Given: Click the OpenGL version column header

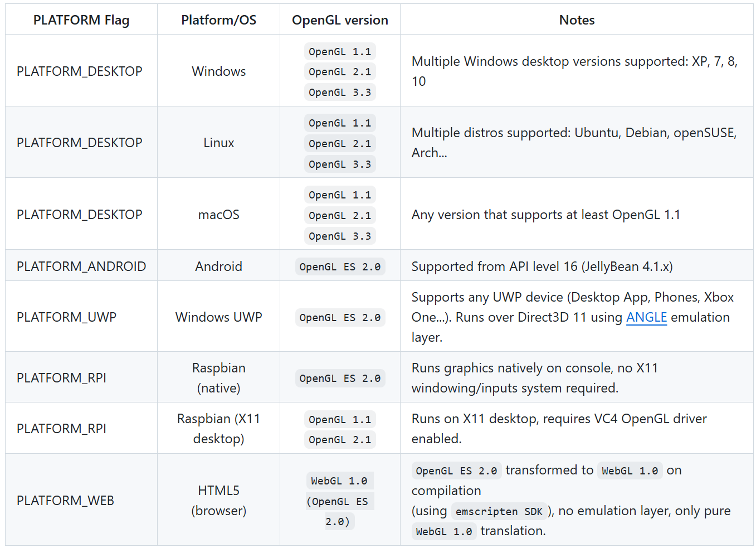Looking at the screenshot, I should click(x=340, y=20).
